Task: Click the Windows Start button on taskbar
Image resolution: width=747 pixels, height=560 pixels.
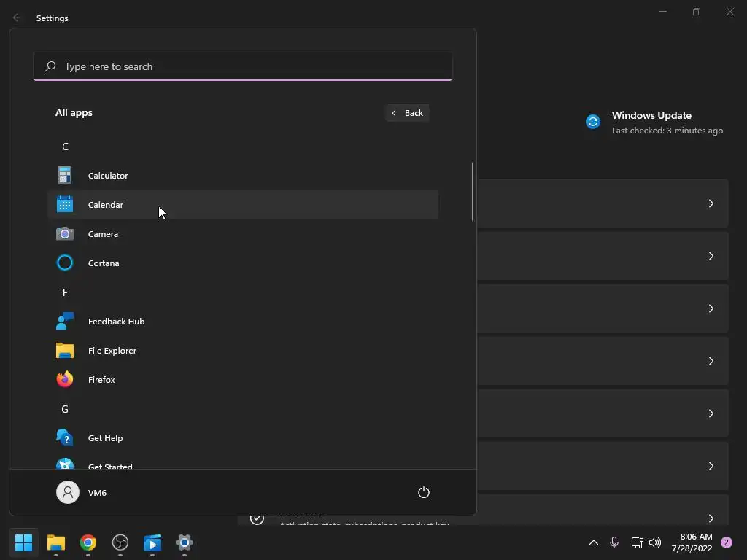Action: coord(23,542)
